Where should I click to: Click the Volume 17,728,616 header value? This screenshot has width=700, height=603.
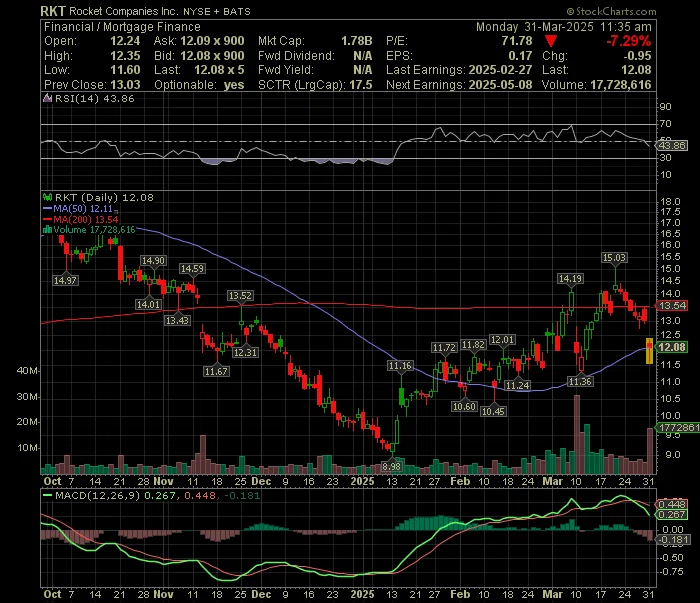621,85
